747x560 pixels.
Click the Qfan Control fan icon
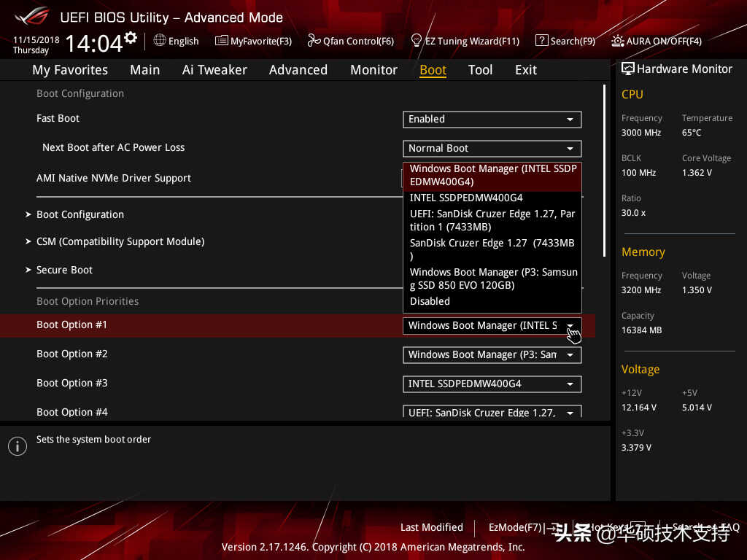tap(314, 41)
